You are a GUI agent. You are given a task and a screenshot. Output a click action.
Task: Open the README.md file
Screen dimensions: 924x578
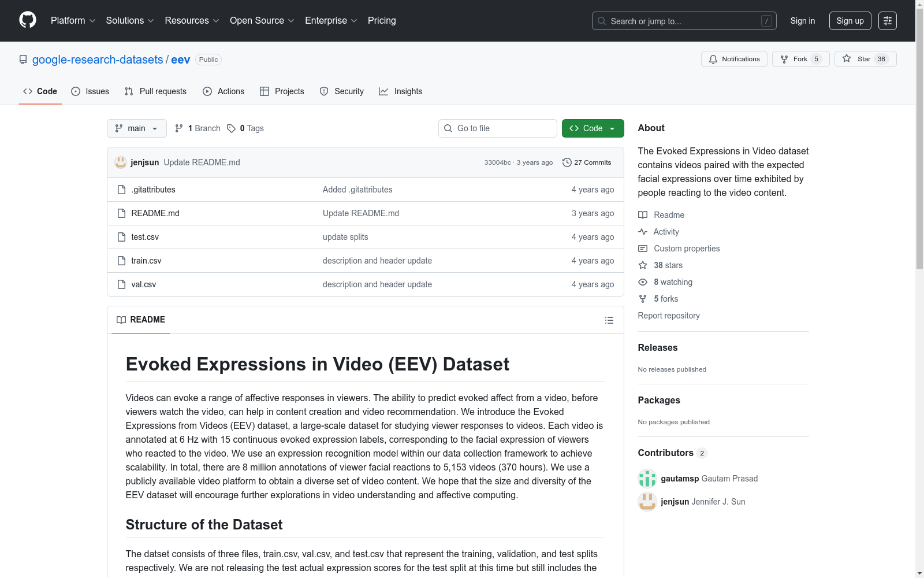coord(155,213)
